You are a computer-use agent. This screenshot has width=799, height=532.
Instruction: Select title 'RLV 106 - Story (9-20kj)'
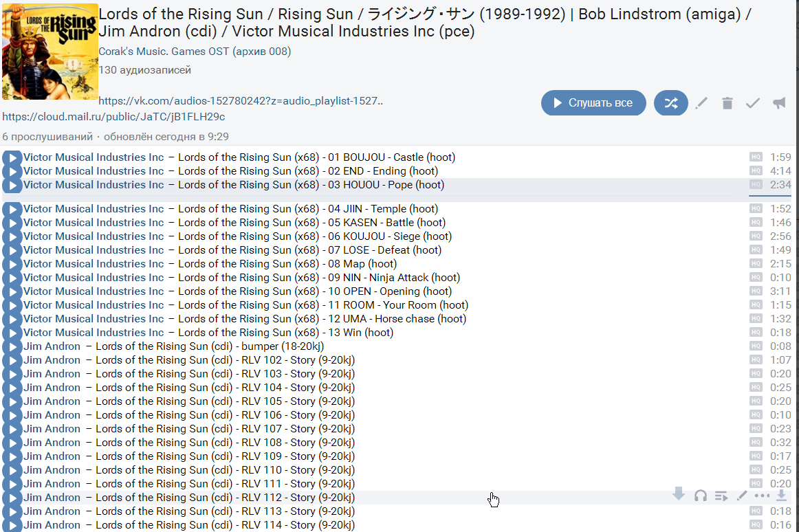tap(298, 415)
